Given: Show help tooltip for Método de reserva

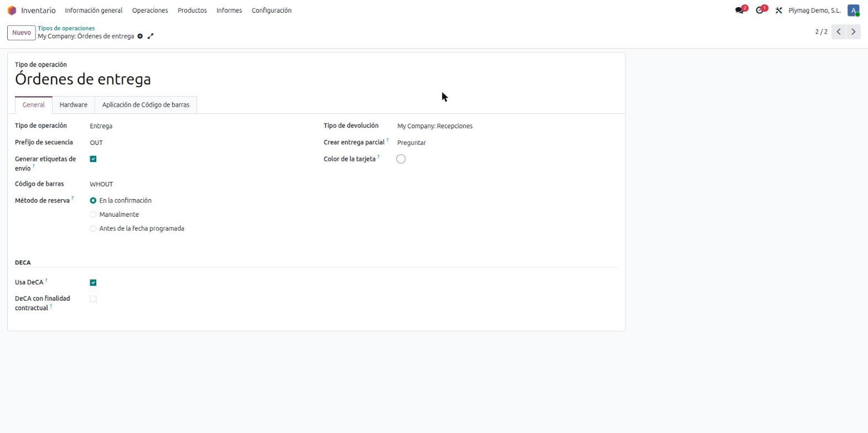Looking at the screenshot, I should (x=73, y=199).
